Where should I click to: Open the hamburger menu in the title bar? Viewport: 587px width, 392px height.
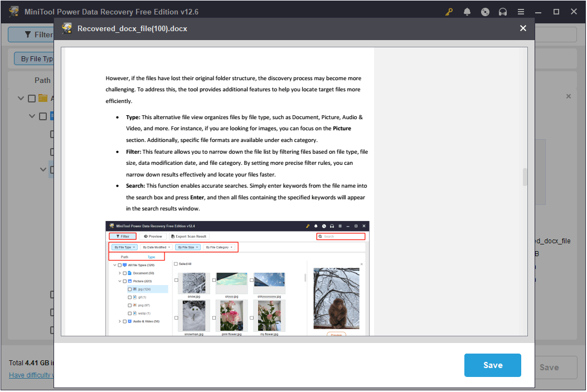click(x=521, y=11)
